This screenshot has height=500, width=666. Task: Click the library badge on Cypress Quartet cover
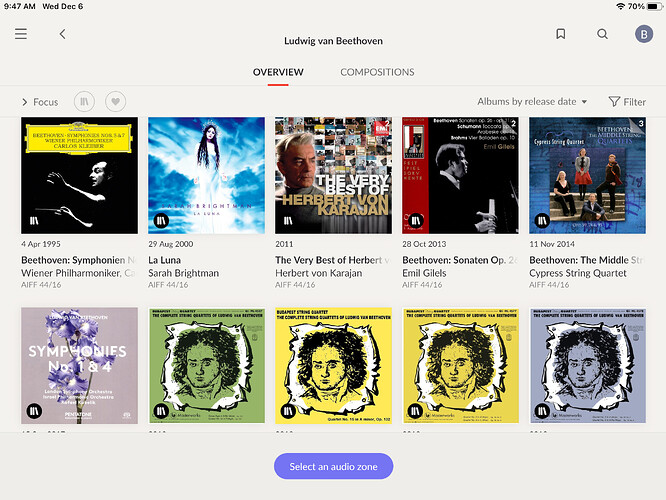coord(542,220)
